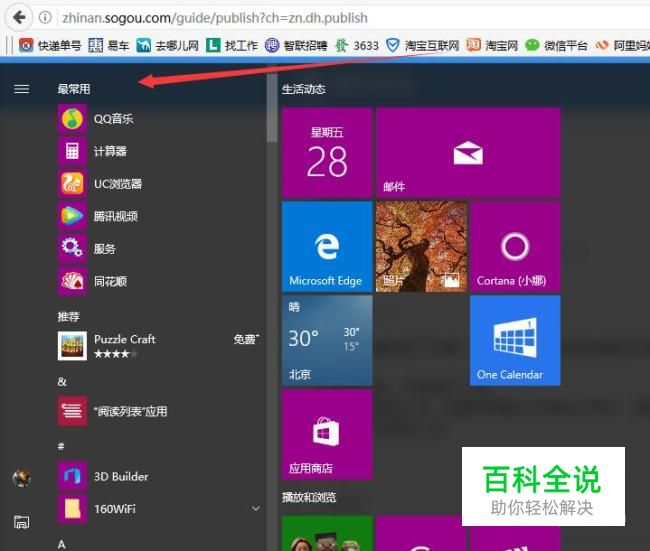Click the 免费 label for Puzzle Craft
This screenshot has width=650, height=551.
(x=246, y=339)
